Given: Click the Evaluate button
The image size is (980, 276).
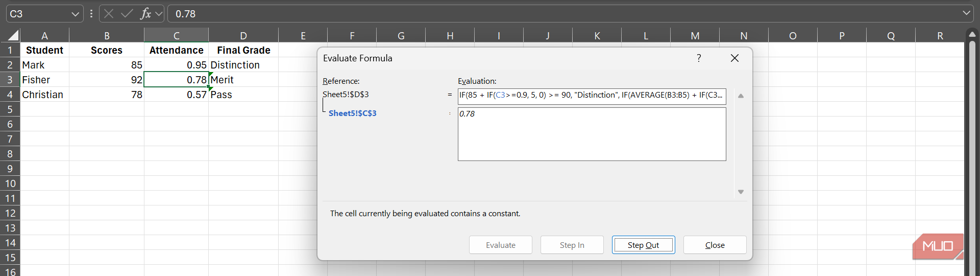Looking at the screenshot, I should pyautogui.click(x=500, y=245).
